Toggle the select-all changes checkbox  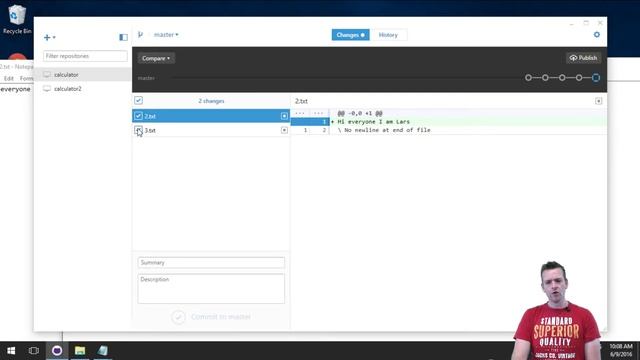pos(138,100)
